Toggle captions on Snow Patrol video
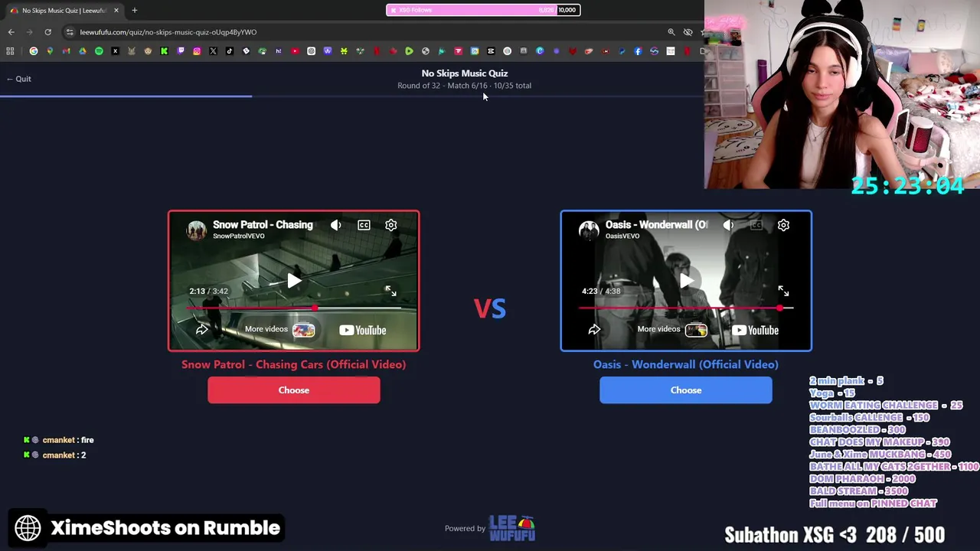This screenshot has height=551, width=980. tap(364, 225)
